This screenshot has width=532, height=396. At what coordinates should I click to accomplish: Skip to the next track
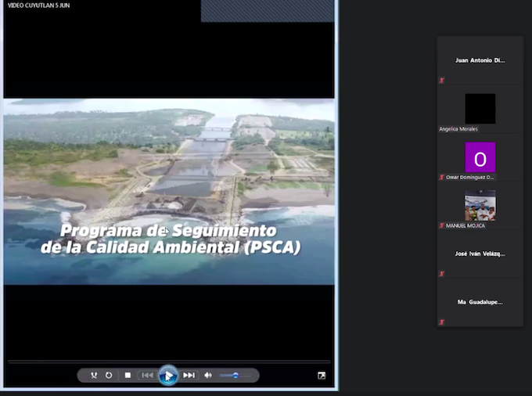click(189, 376)
